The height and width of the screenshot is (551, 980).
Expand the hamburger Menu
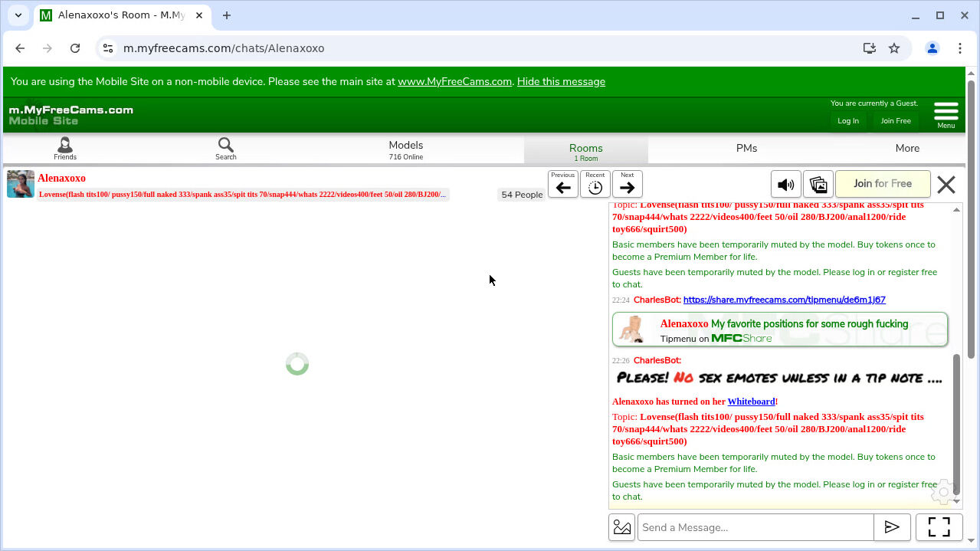pos(946,114)
